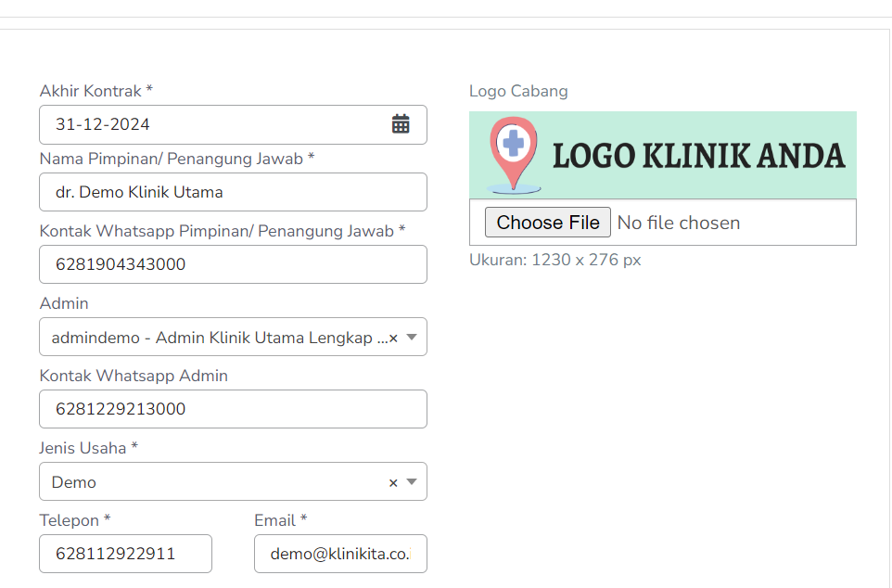Clear the Jenis Usaha selection
This screenshot has height=588, width=892.
click(393, 482)
